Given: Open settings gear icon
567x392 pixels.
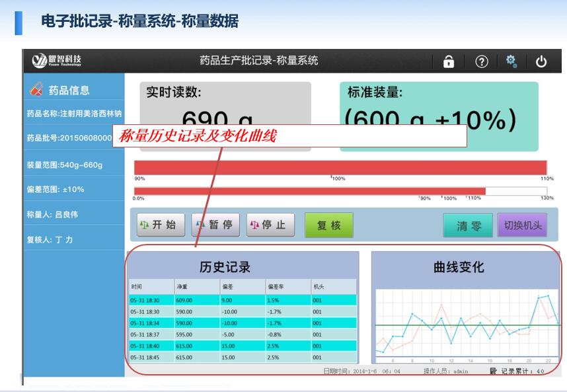Looking at the screenshot, I should pos(511,61).
